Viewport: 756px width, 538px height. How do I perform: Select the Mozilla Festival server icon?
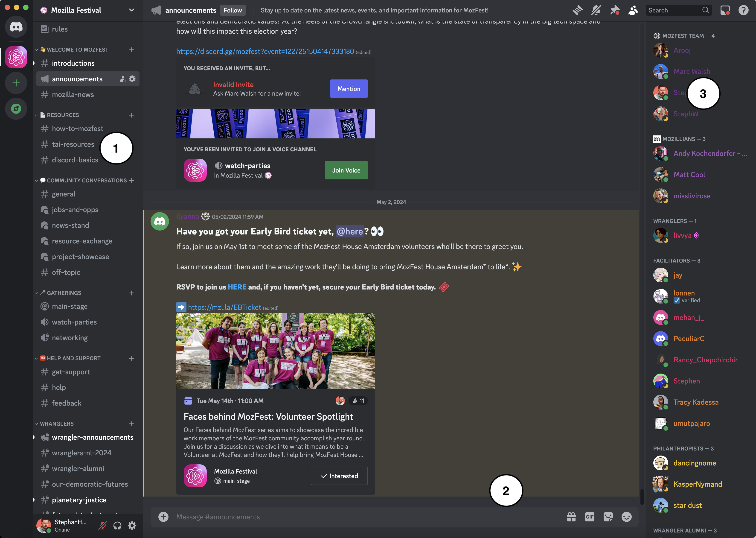16,57
